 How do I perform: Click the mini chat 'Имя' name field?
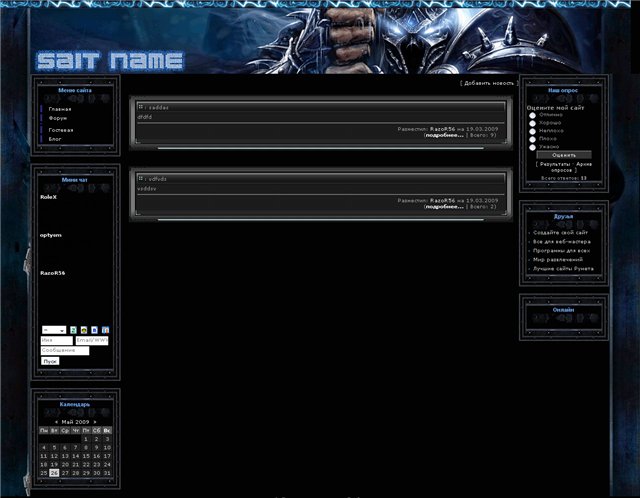pos(57,340)
